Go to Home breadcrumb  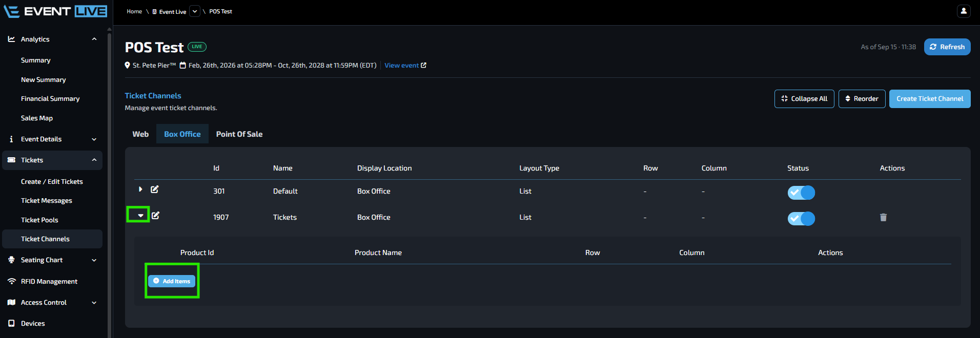(134, 11)
